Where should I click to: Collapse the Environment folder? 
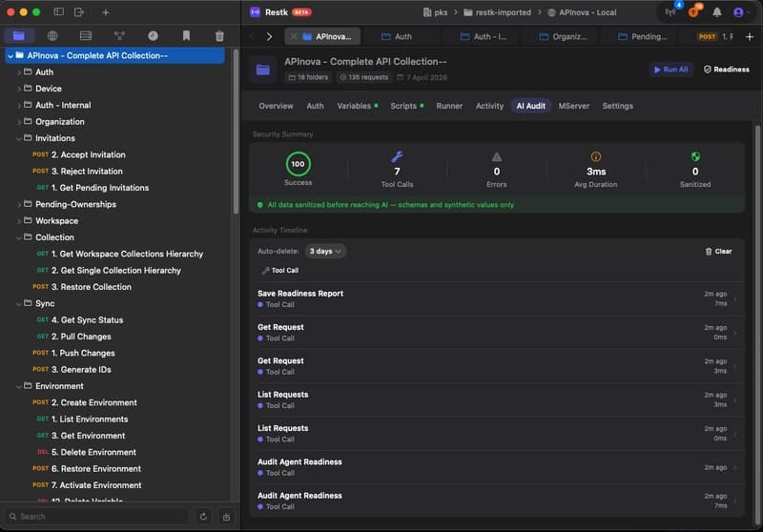point(19,386)
